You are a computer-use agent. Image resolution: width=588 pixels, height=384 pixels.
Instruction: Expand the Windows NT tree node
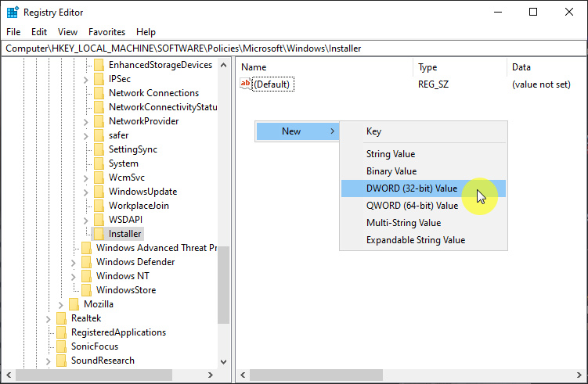(74, 276)
